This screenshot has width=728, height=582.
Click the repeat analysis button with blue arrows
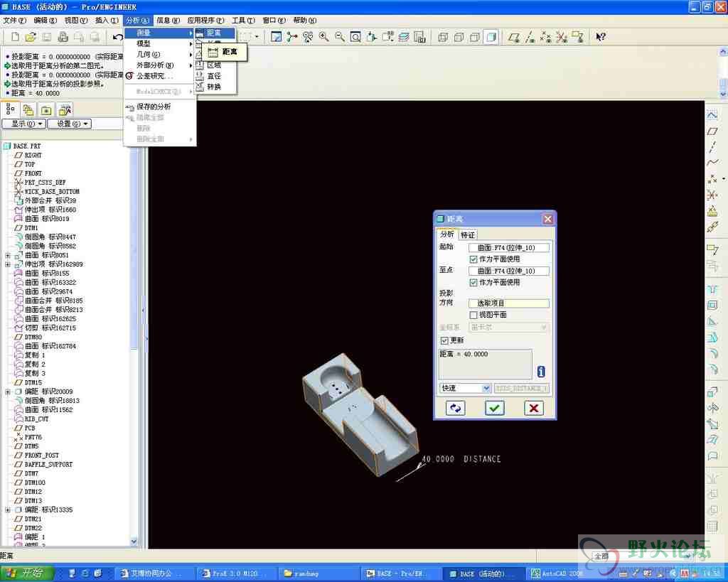point(456,409)
